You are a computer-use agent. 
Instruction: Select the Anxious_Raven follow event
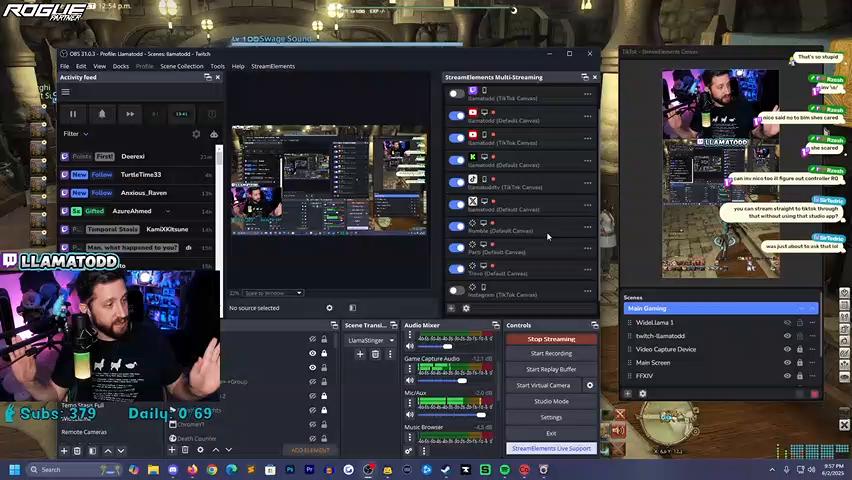coord(137,193)
